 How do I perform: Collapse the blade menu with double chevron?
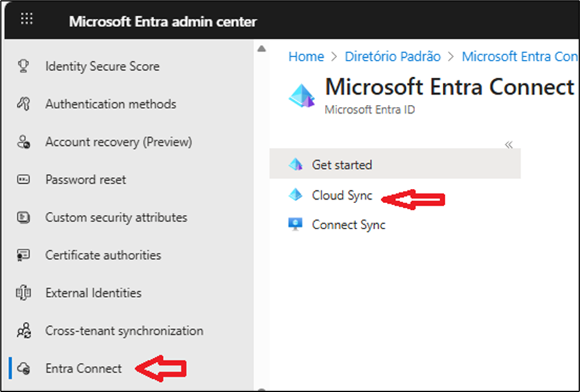[509, 145]
